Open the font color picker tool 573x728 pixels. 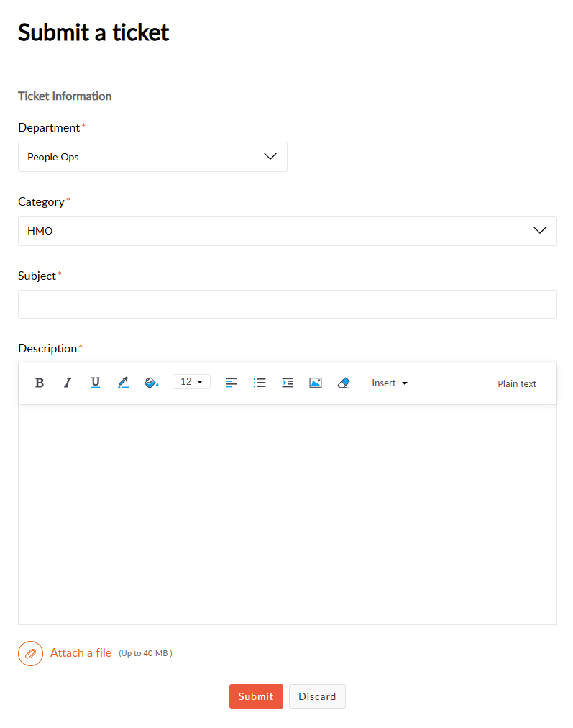(x=123, y=383)
